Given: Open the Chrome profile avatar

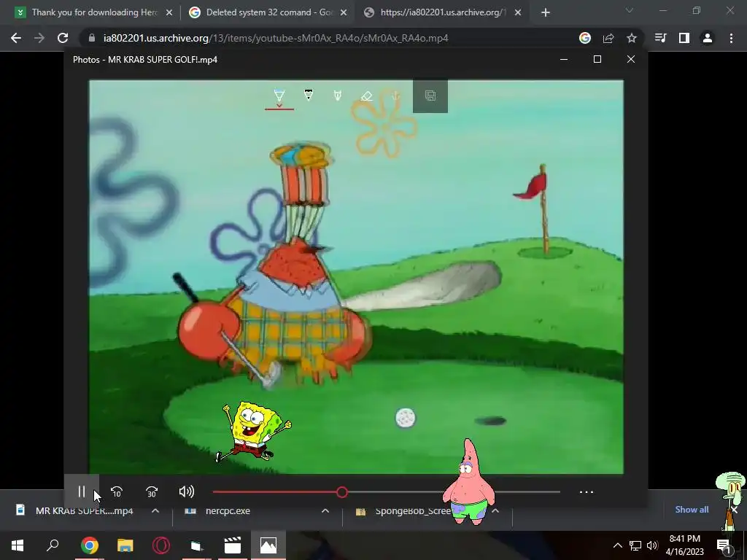Looking at the screenshot, I should click(x=708, y=38).
